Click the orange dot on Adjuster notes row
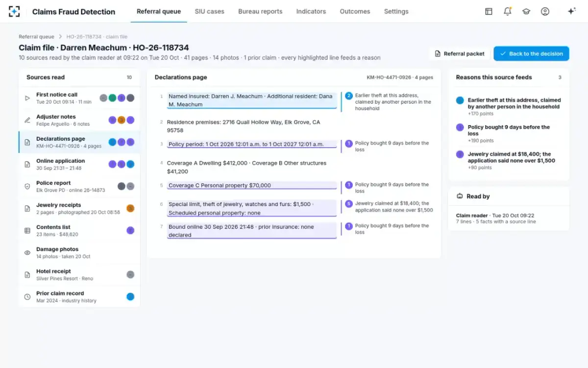588x368 pixels. tap(122, 120)
